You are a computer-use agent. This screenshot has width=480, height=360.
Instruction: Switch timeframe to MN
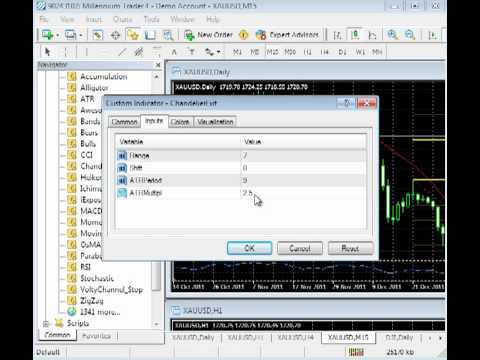(x=377, y=52)
